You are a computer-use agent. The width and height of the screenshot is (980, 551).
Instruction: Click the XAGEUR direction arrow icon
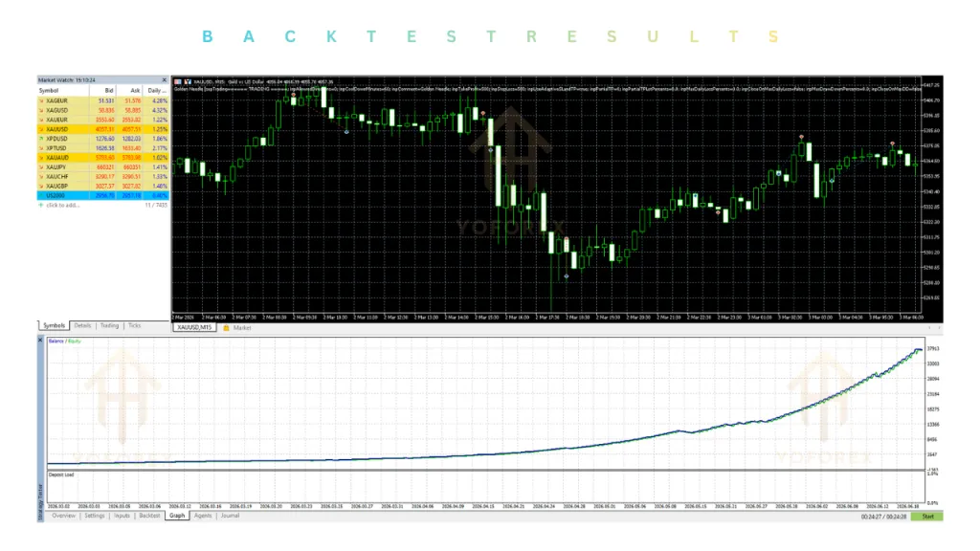tap(41, 100)
